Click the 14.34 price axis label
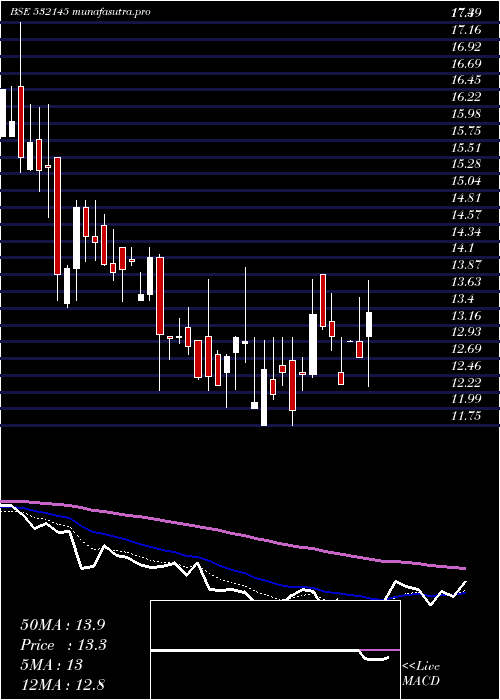The height and width of the screenshot is (700, 500). point(466,231)
